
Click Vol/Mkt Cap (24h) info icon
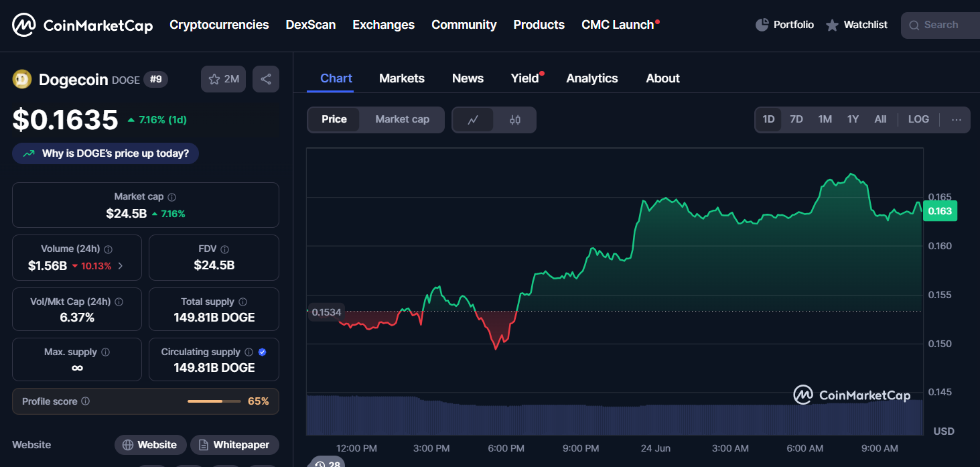click(x=119, y=302)
